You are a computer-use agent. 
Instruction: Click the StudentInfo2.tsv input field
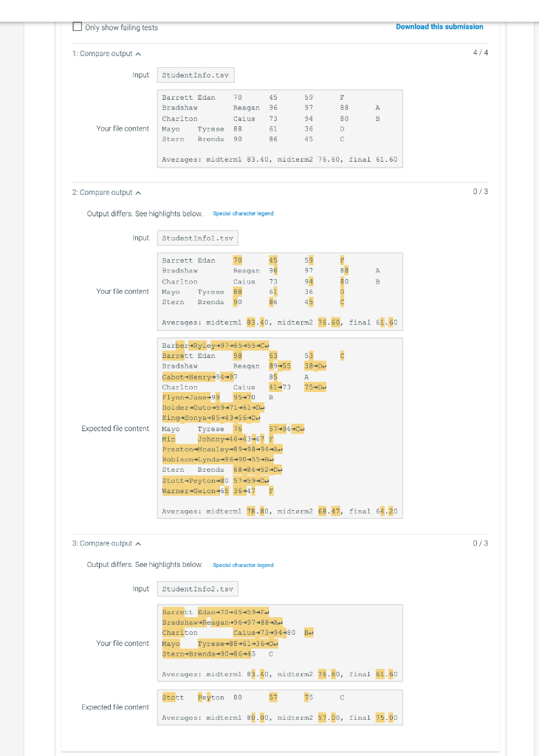(198, 588)
